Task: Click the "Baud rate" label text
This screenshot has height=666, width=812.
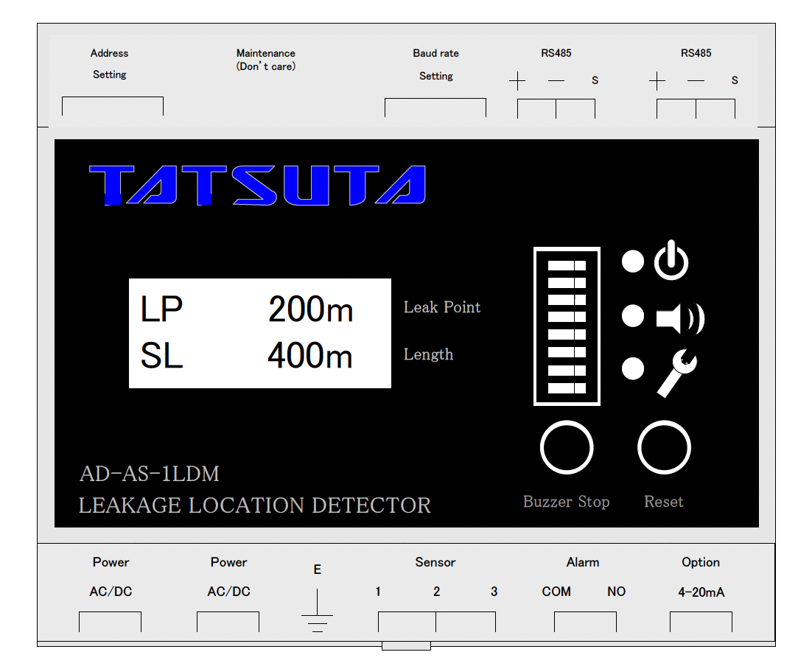Action: tap(435, 53)
